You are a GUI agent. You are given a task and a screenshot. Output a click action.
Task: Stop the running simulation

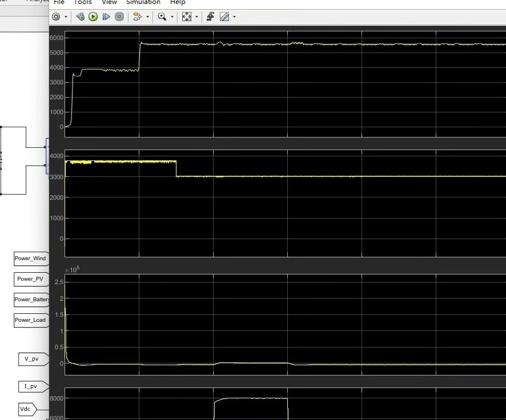point(119,17)
